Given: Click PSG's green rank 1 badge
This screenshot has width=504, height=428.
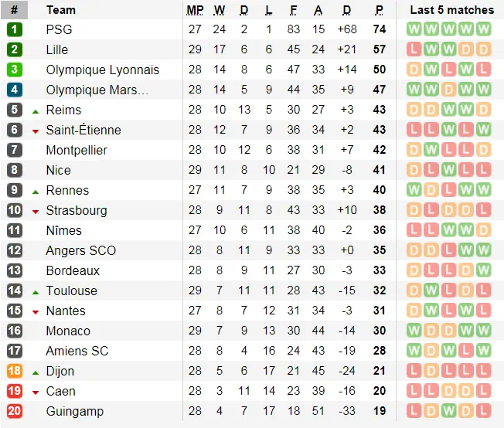Looking at the screenshot, I should 15,29.
